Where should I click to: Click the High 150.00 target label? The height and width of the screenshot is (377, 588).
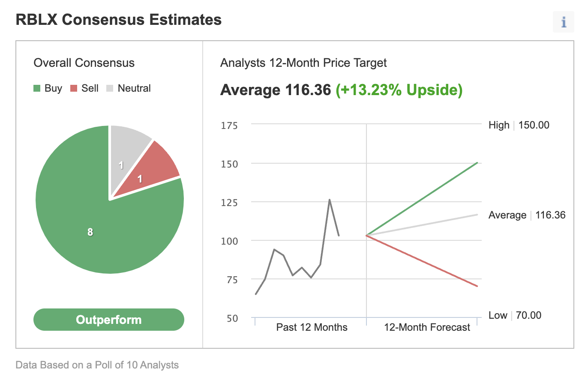(519, 125)
